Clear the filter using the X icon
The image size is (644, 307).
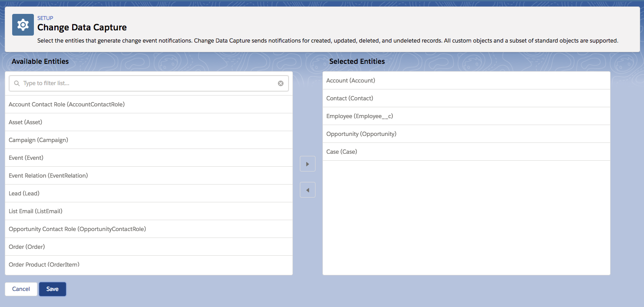coord(281,83)
